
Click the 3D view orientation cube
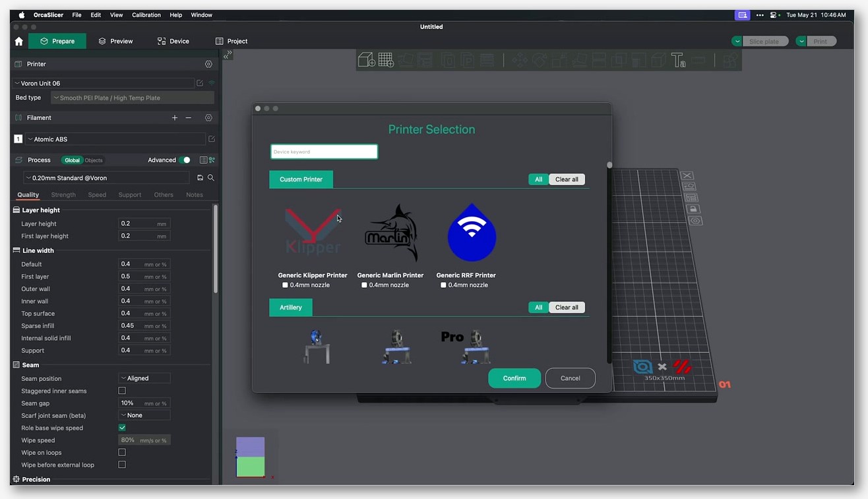pyautogui.click(x=251, y=457)
